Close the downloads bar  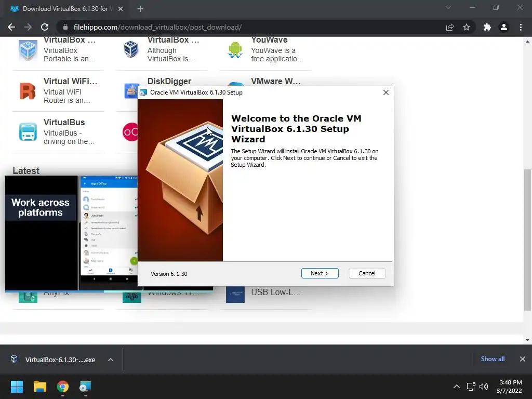523,359
